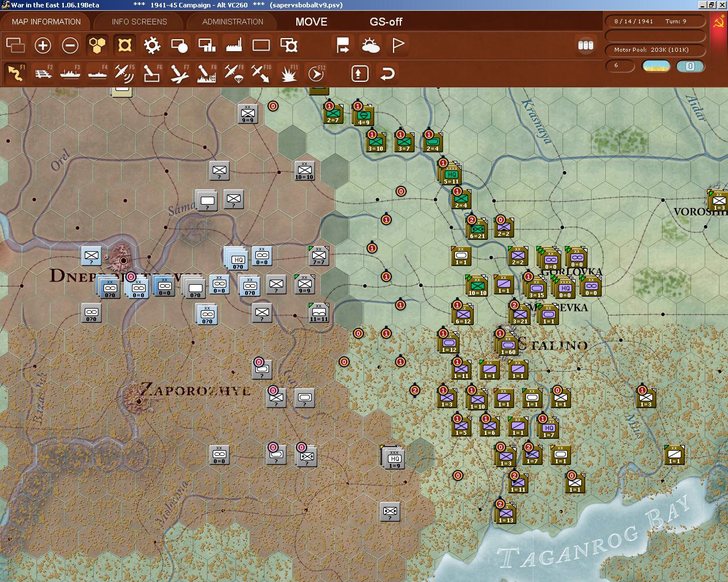The height and width of the screenshot is (582, 728).
Task: Select the Soviet unit labeled 3=15
Action: (536, 288)
